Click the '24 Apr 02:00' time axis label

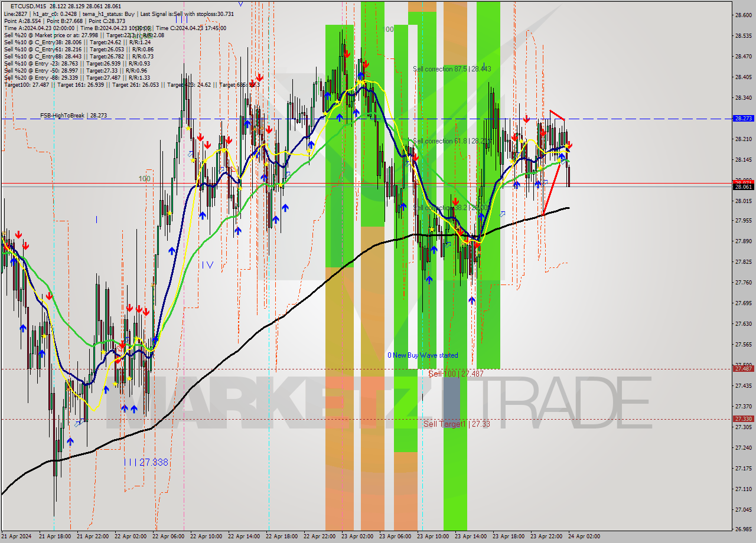click(x=584, y=537)
